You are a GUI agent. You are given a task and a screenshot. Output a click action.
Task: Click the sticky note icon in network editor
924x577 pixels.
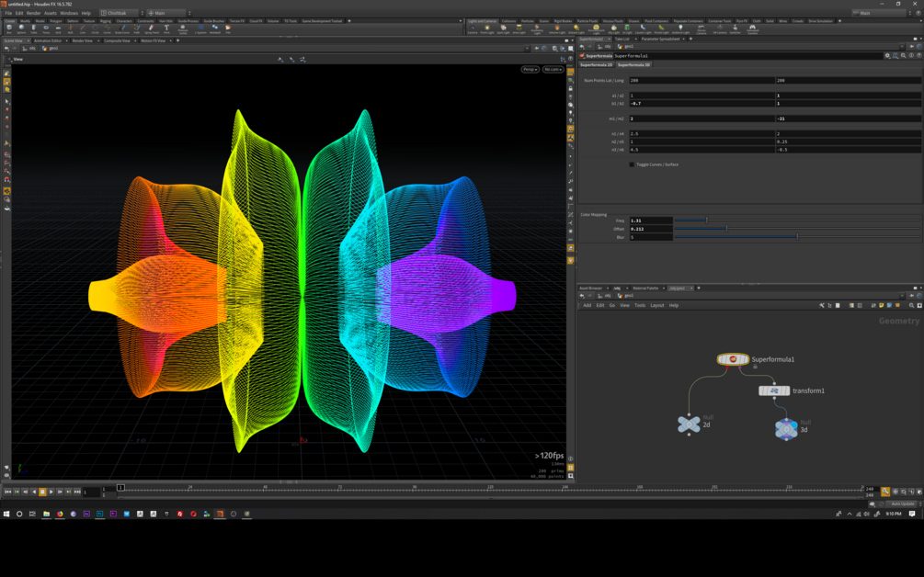point(882,306)
